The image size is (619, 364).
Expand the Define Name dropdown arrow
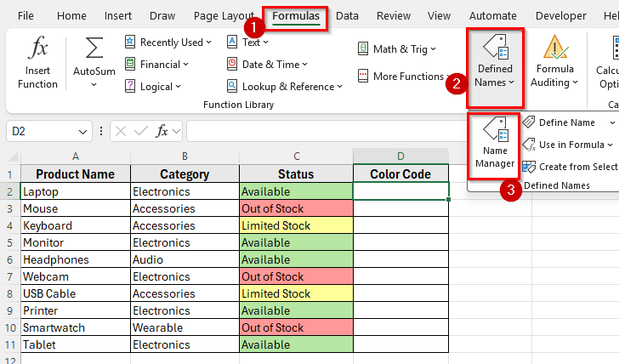pos(612,122)
